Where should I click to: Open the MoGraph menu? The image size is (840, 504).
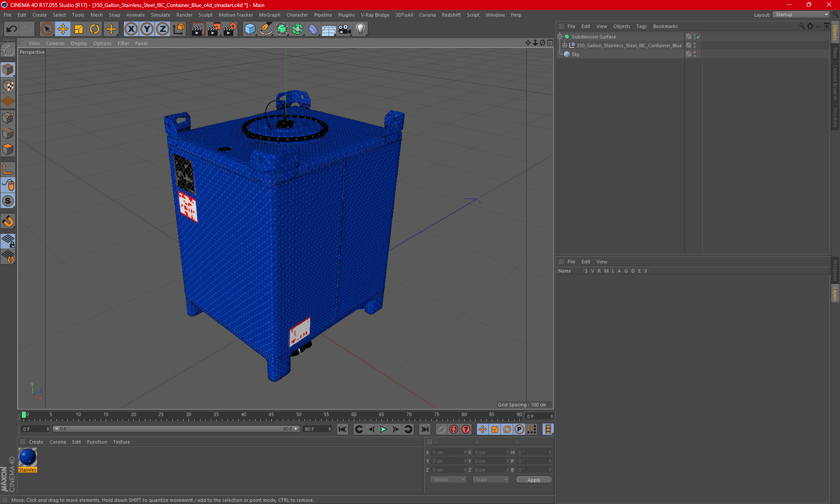(x=269, y=15)
